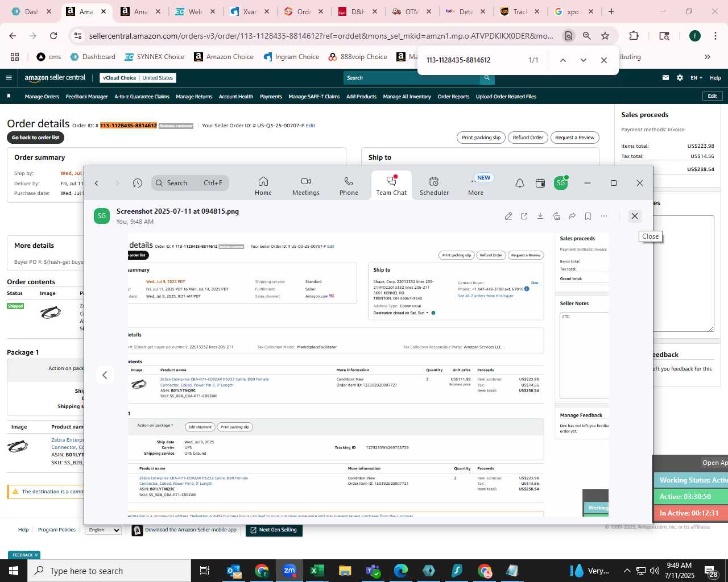This screenshot has width=728, height=582.
Task: Show more bookmarks chevron
Action: [x=708, y=57]
